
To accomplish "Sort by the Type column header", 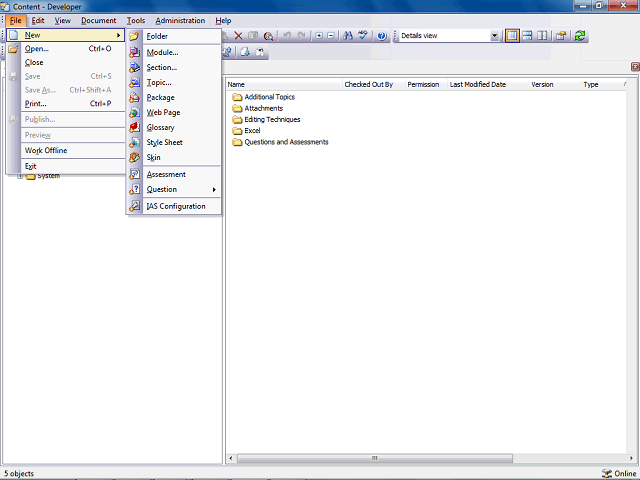I will [x=602, y=84].
